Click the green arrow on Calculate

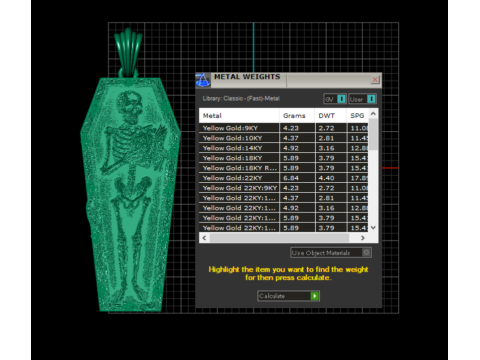[315, 296]
